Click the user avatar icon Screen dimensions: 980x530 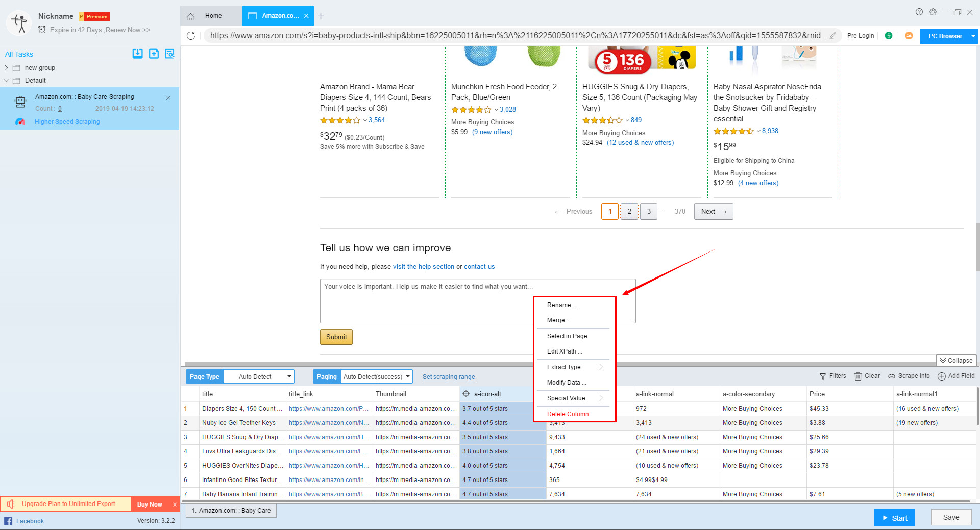[x=20, y=23]
